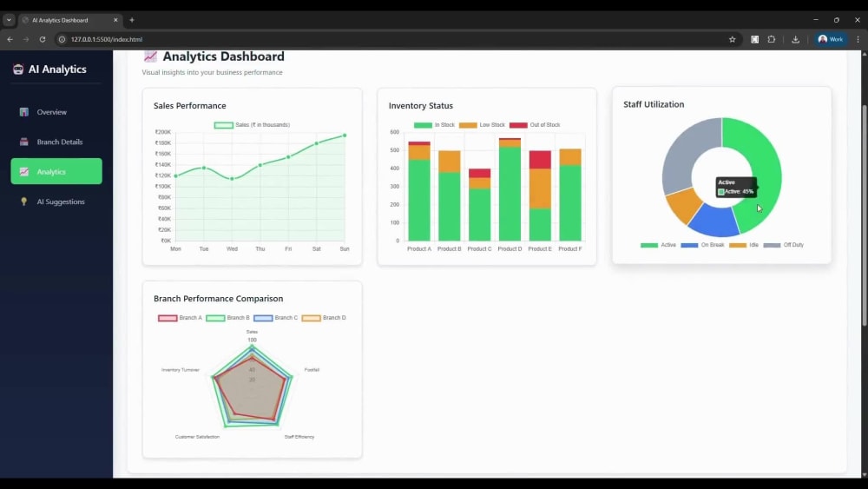This screenshot has width=868, height=489.
Task: Click the Analytics line-chart sidebar icon
Action: [x=23, y=172]
